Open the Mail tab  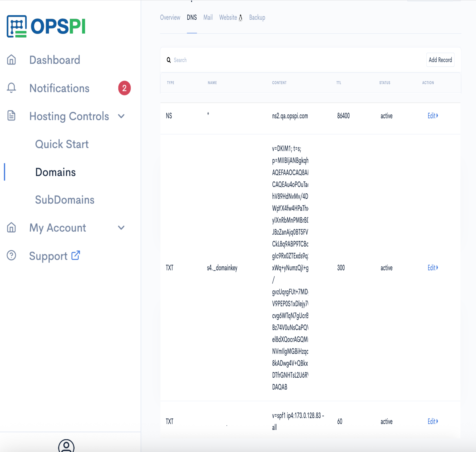click(x=208, y=18)
